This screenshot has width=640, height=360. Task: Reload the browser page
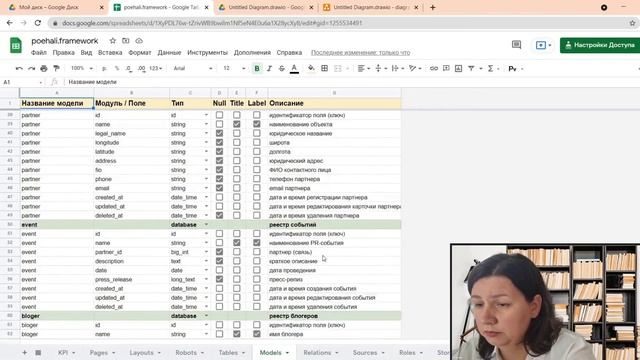coord(38,23)
